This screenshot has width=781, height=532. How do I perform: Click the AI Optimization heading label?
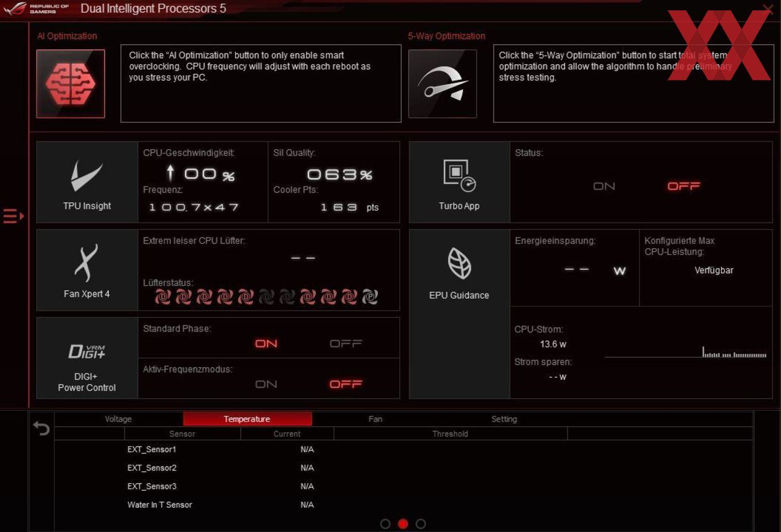coord(67,36)
